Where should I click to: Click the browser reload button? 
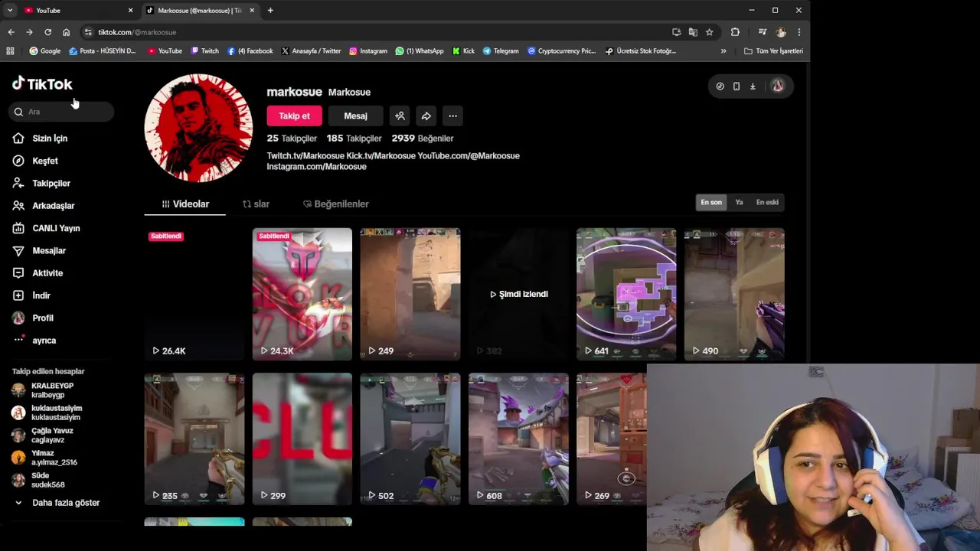(47, 32)
